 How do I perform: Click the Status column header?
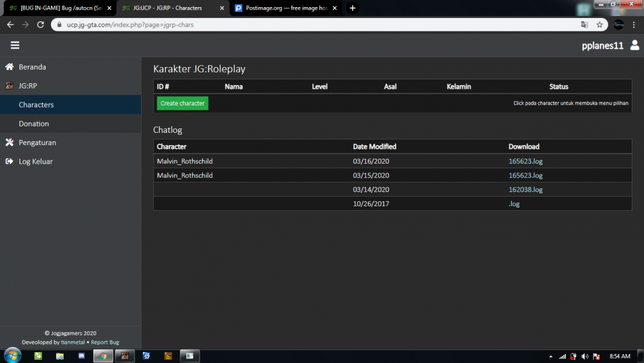pyautogui.click(x=558, y=86)
